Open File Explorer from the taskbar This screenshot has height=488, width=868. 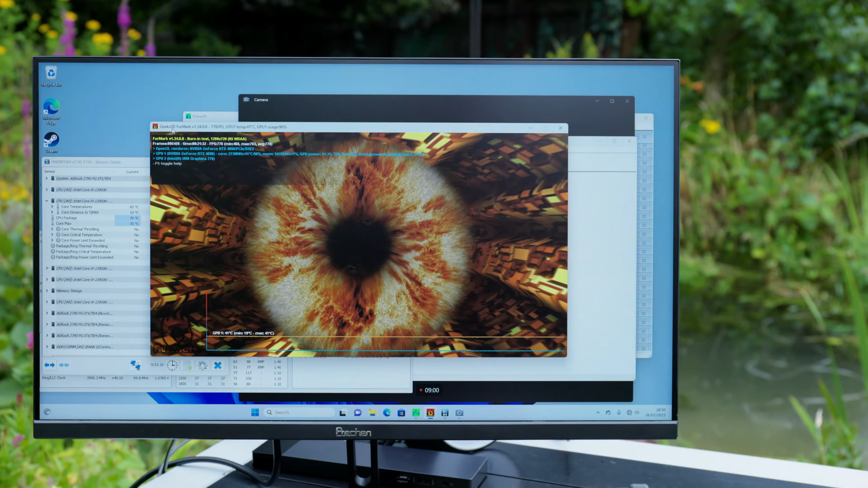372,413
